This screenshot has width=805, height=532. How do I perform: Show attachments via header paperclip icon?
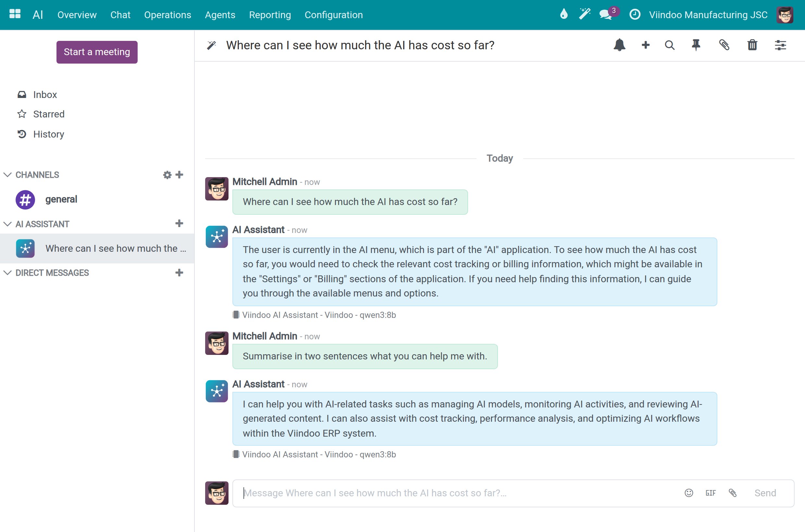(724, 45)
